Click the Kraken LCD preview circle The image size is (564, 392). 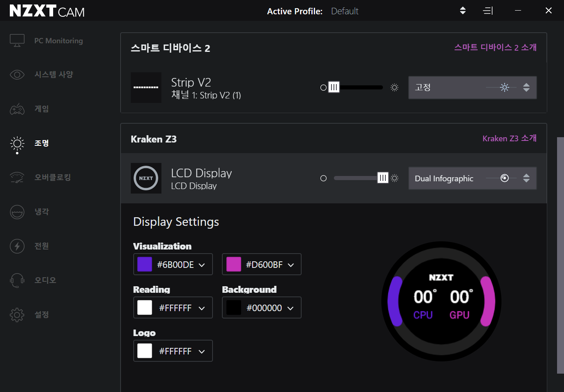coord(441,301)
